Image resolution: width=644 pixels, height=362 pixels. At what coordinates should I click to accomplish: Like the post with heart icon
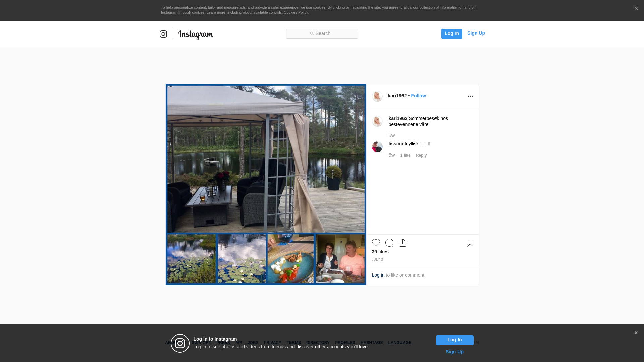[376, 243]
